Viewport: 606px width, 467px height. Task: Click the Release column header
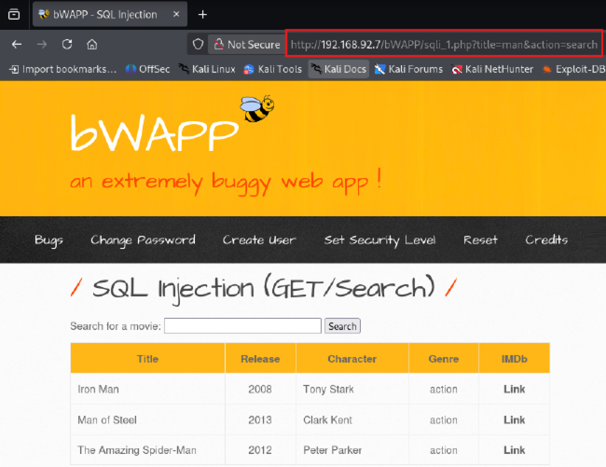[x=260, y=359]
